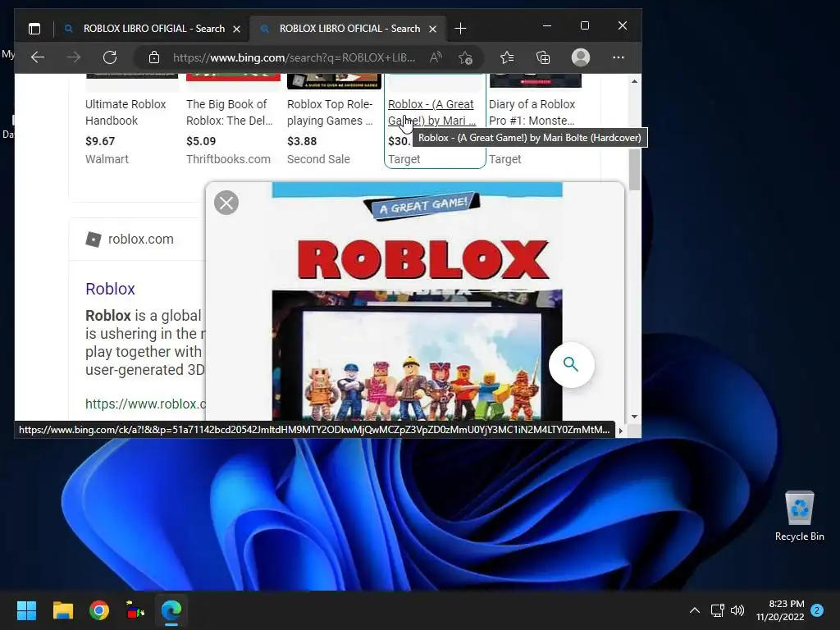Click Thriftbooks.com seller name

pyautogui.click(x=228, y=159)
